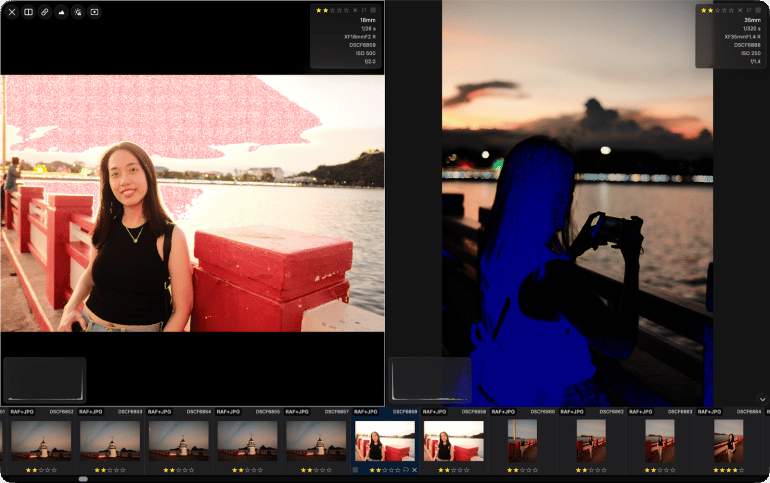Click the focus frame icon in toolbar

[95, 12]
